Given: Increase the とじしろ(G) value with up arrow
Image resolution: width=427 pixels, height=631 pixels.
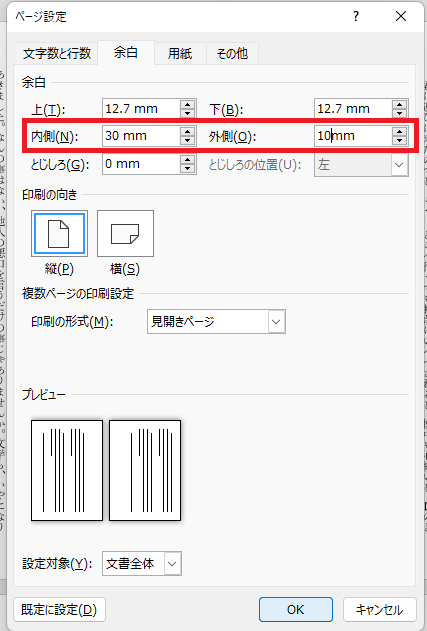Looking at the screenshot, I should point(188,160).
